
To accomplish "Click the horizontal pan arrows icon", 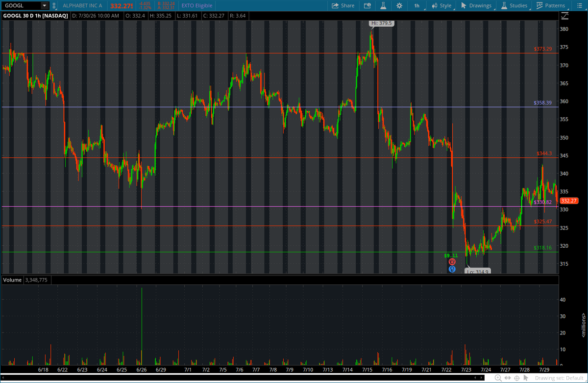I will click(507, 378).
